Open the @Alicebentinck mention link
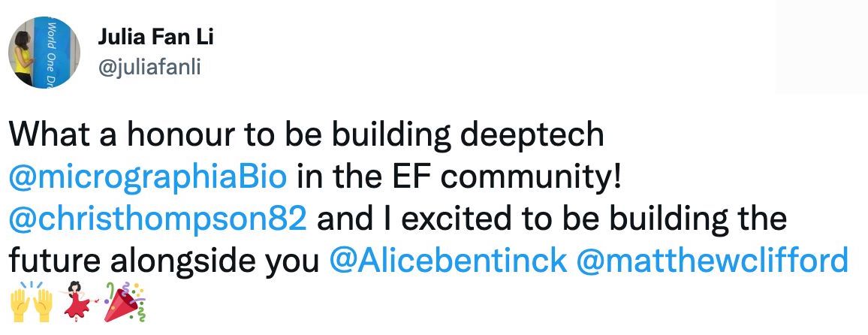The height and width of the screenshot is (335, 868). coord(448,261)
